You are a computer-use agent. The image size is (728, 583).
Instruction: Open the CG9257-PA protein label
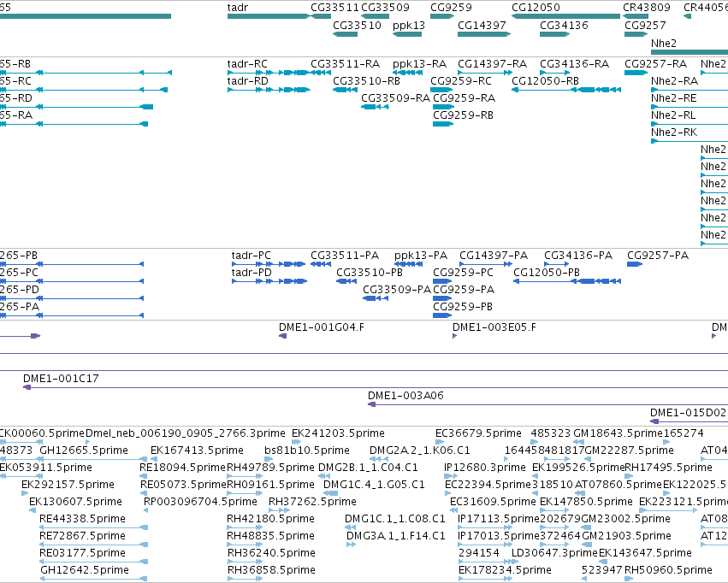click(658, 256)
